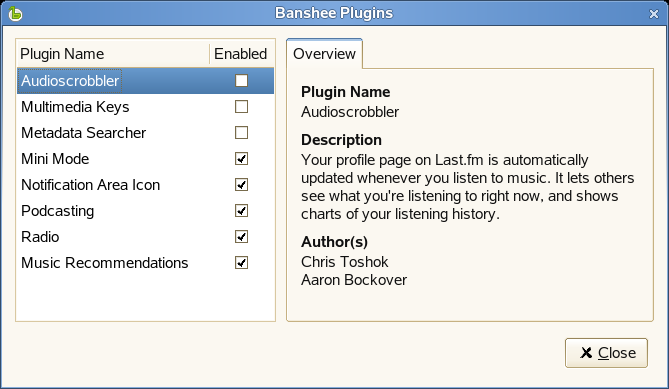Click the Close button
The image size is (669, 389).
pyautogui.click(x=606, y=353)
